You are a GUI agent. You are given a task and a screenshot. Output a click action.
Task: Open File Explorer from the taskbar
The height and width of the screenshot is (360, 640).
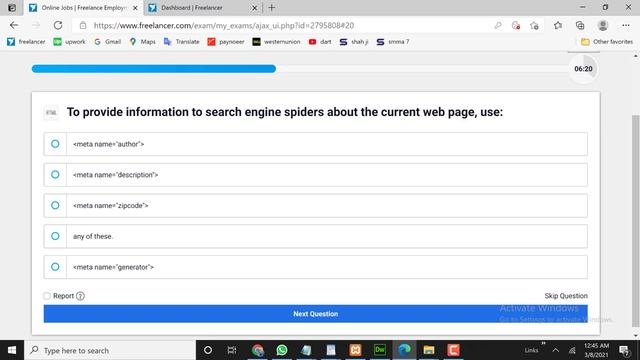click(x=429, y=350)
